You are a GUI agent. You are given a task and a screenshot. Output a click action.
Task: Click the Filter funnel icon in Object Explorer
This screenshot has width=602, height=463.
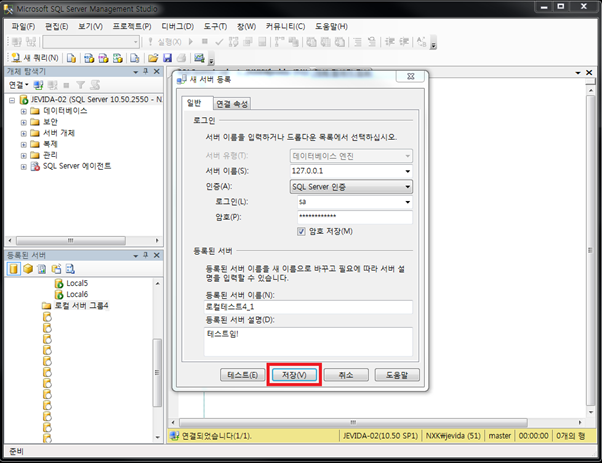coord(80,85)
